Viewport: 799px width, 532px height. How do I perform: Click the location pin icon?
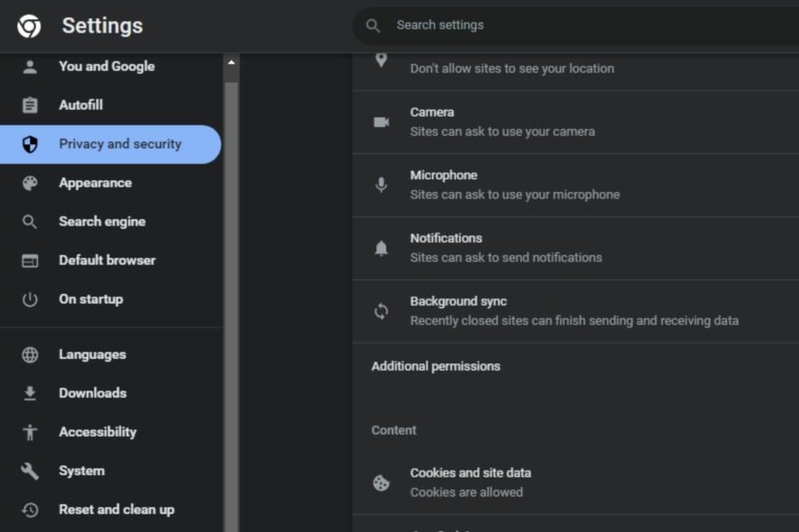[381, 61]
